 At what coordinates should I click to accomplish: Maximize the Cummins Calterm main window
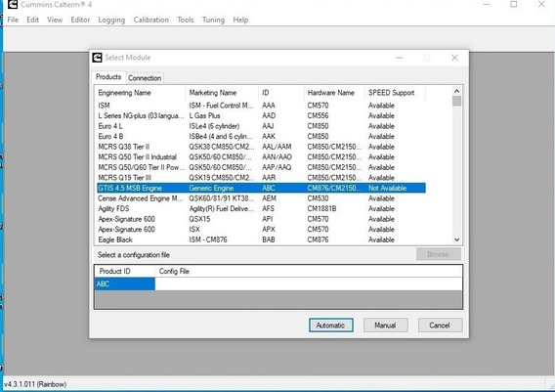click(x=514, y=4)
